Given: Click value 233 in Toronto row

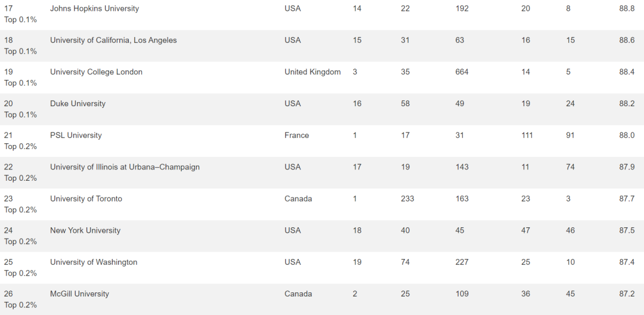Looking at the screenshot, I should [x=407, y=199].
